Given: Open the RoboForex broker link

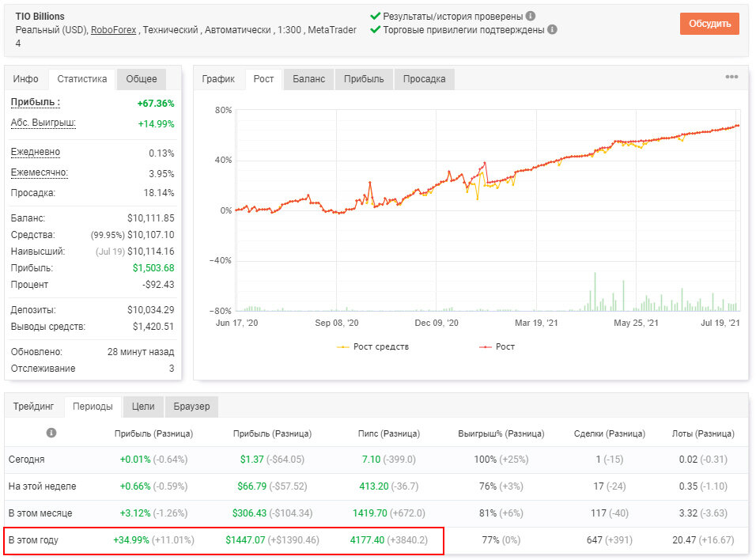Looking at the screenshot, I should [x=113, y=30].
